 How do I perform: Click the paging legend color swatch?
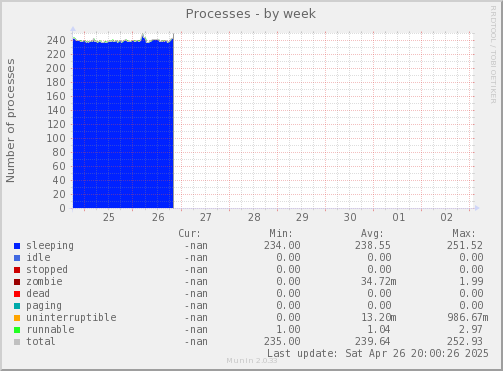17,306
